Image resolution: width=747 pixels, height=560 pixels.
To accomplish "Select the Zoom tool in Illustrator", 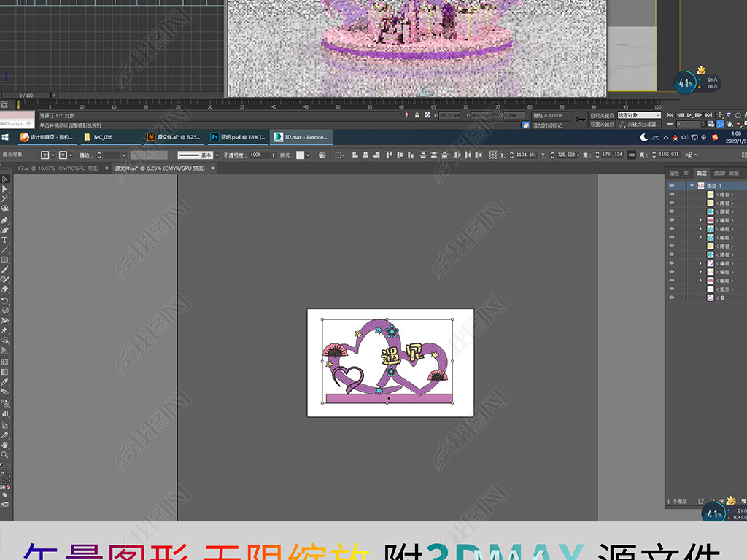I will click(x=5, y=455).
